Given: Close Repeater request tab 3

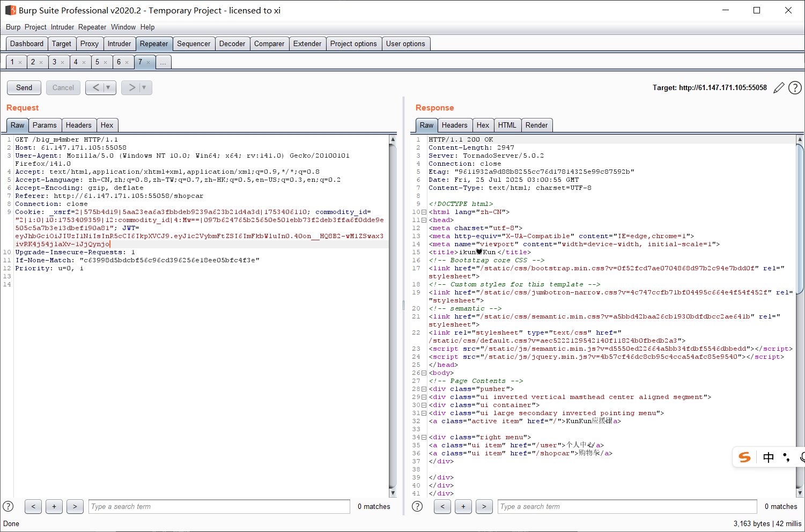Looking at the screenshot, I should click(x=62, y=63).
